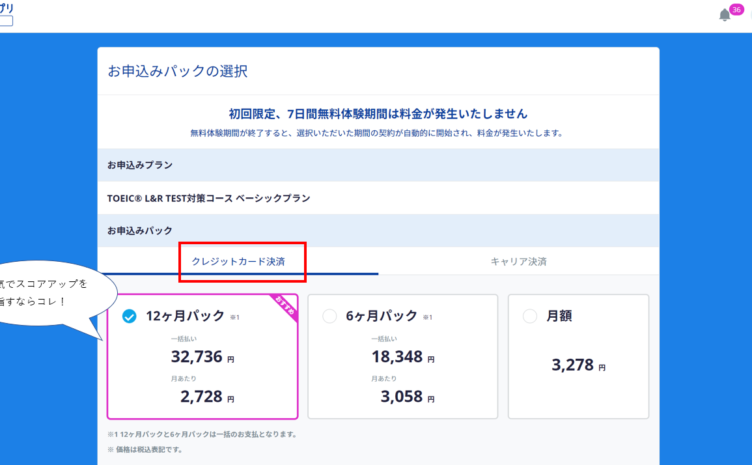Open the notification bell icon
Image resolution: width=752 pixels, height=465 pixels.
pyautogui.click(x=724, y=15)
